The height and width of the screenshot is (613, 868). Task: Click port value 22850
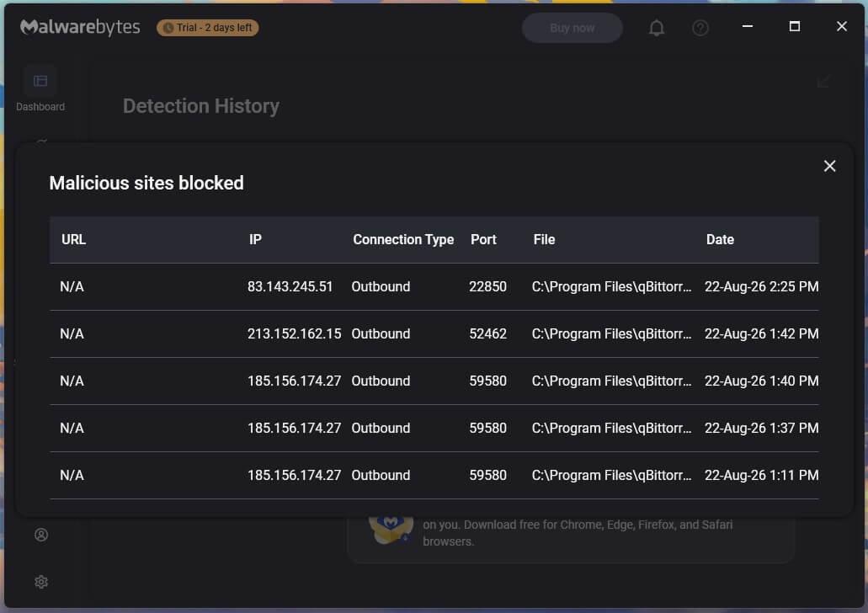tap(487, 287)
